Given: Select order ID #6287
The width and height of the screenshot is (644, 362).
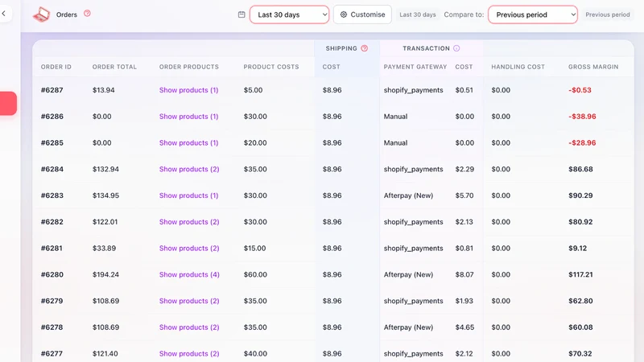Looking at the screenshot, I should 52,90.
